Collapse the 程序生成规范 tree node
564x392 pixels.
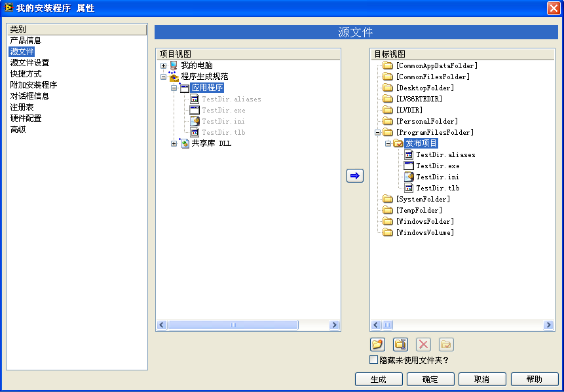coord(163,77)
